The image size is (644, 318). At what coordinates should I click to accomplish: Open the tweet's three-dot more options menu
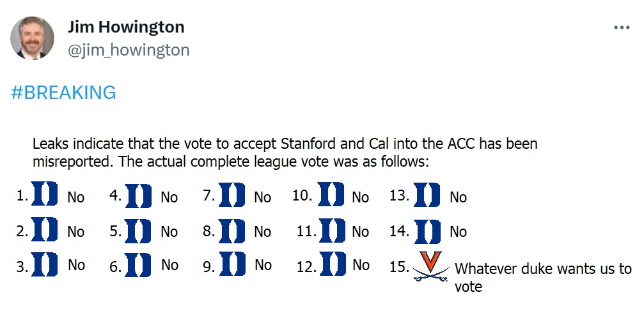(622, 28)
